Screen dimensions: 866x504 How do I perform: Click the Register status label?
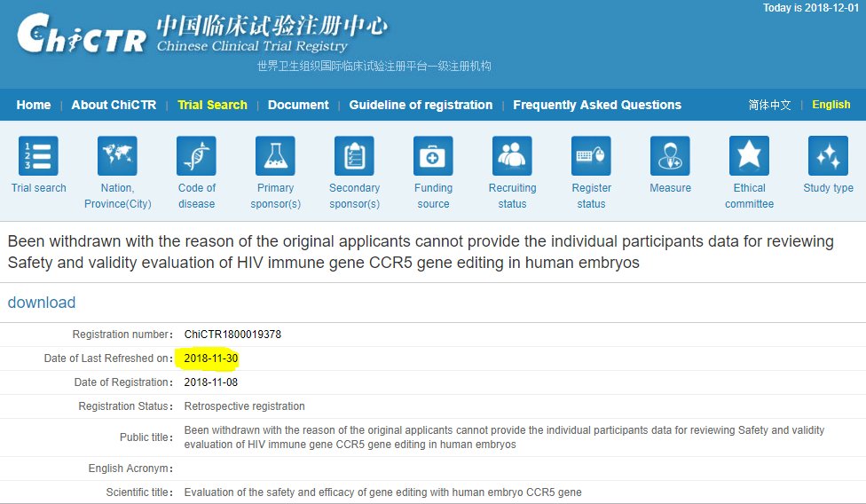coord(592,196)
